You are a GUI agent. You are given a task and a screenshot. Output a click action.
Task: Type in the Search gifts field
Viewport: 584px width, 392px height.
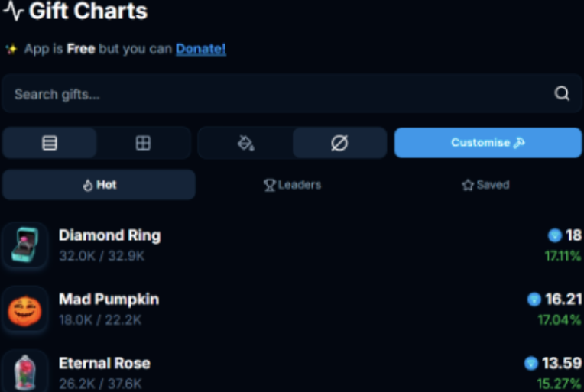point(275,94)
